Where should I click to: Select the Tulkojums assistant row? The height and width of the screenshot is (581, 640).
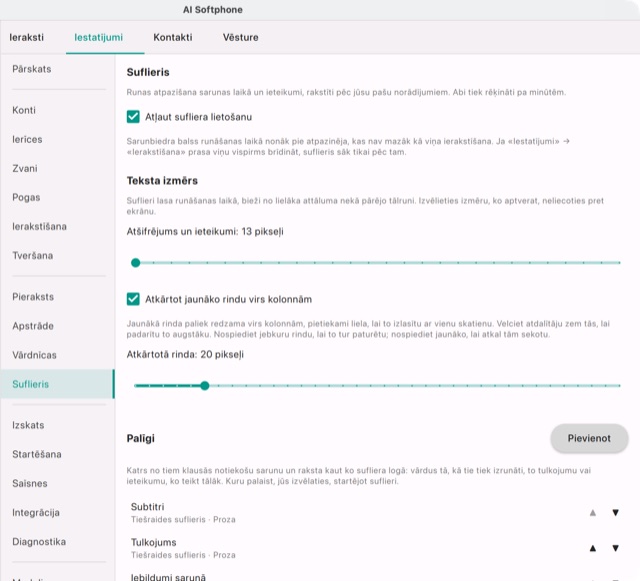378,548
